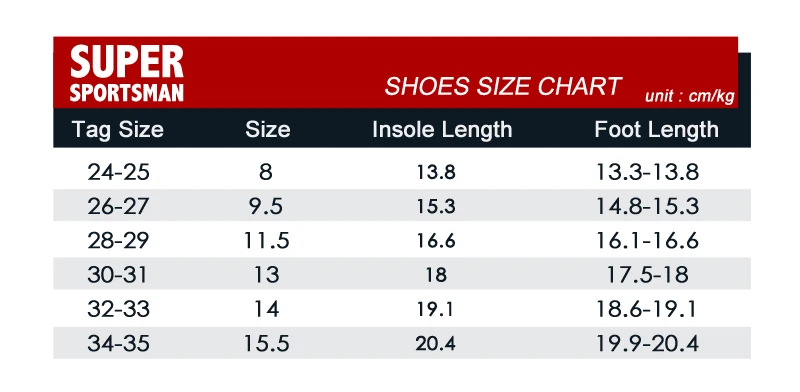The image size is (800, 392).
Task: Select the Insole Length column header
Action: coord(442,129)
